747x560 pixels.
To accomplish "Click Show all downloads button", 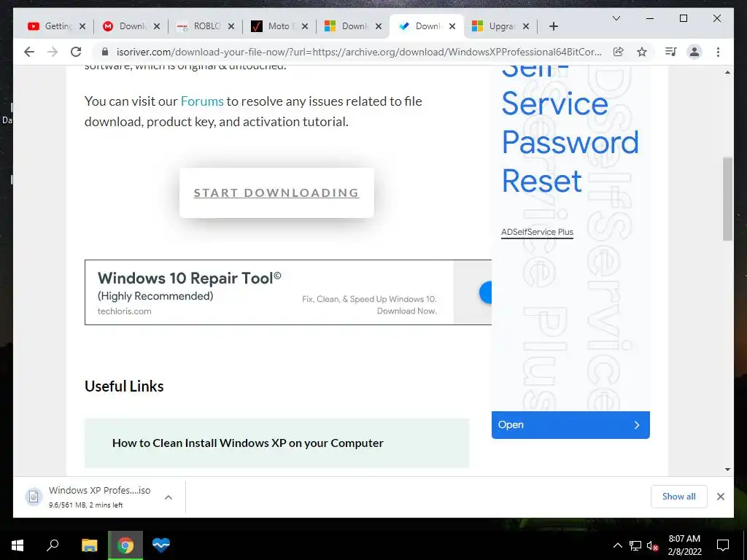I will (679, 497).
